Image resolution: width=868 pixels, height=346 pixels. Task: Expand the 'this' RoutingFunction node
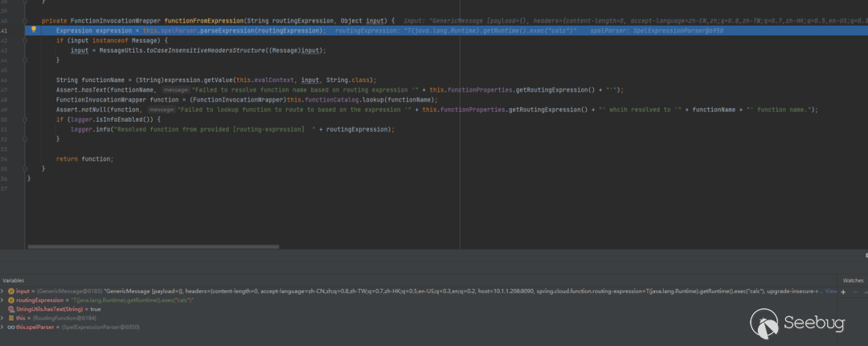3,318
